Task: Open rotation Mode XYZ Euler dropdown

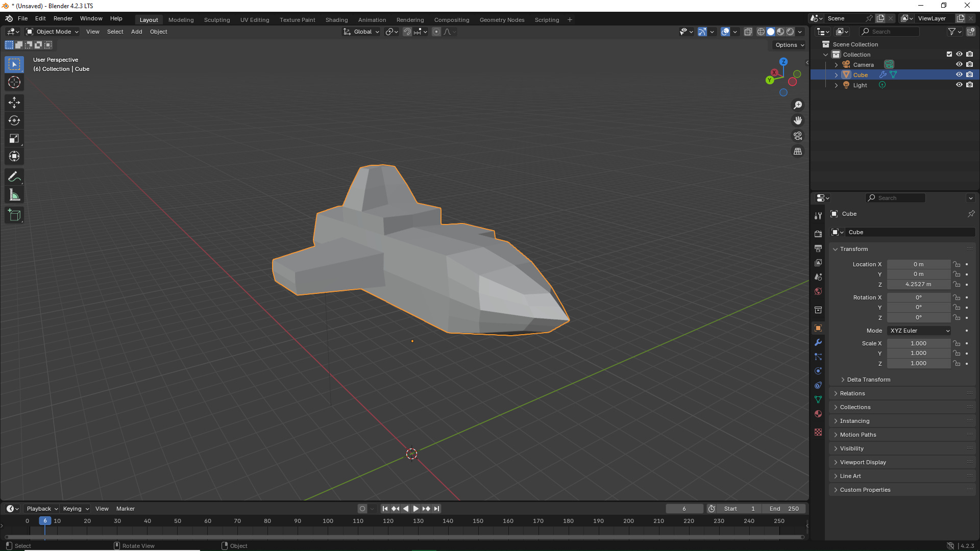Action: 919,331
